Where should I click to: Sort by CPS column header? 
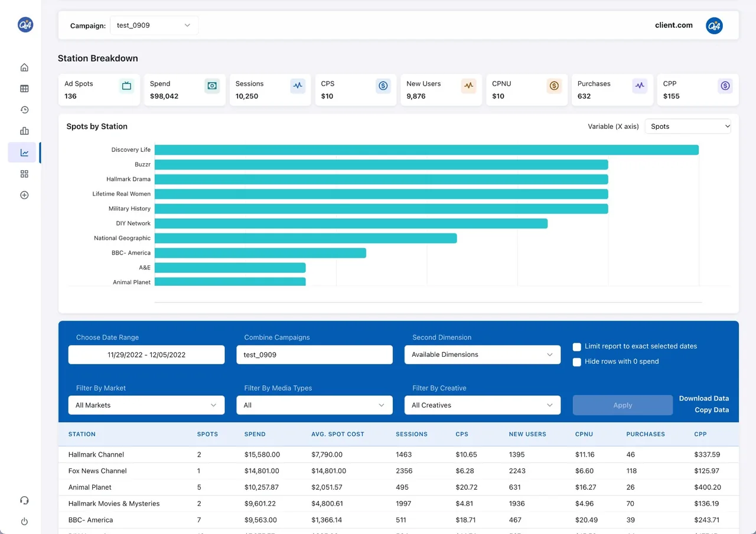(x=462, y=434)
